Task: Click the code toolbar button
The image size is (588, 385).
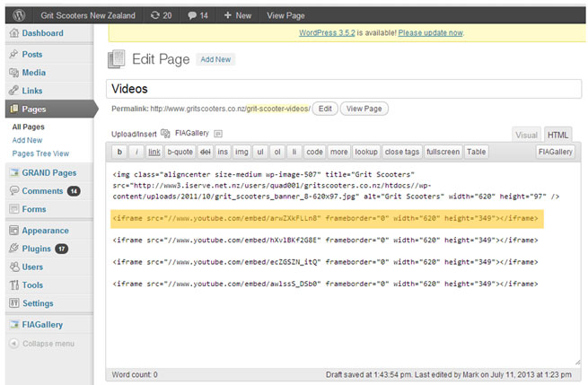Action: point(314,152)
